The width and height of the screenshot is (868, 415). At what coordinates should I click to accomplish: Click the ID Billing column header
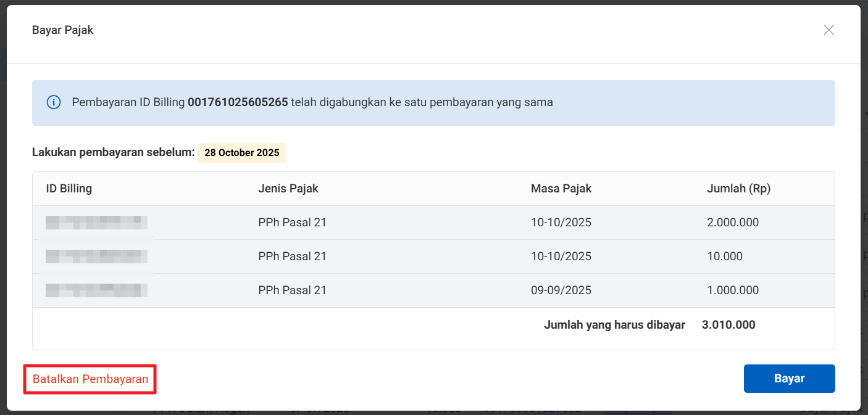(x=69, y=189)
